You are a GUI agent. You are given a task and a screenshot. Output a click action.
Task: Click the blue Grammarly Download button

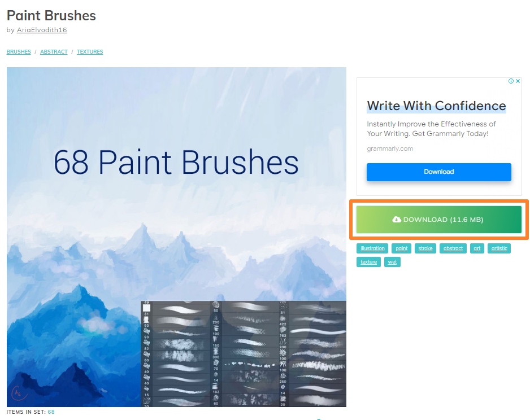click(x=438, y=172)
